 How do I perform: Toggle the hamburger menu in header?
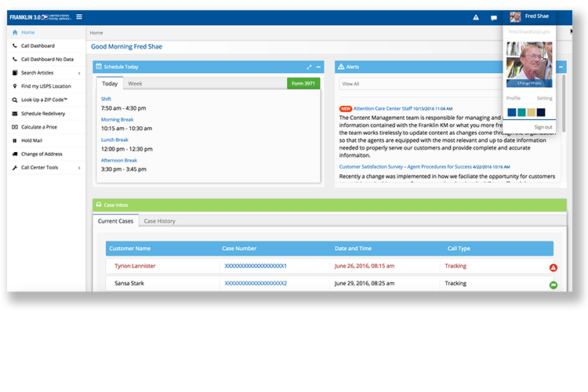click(79, 17)
